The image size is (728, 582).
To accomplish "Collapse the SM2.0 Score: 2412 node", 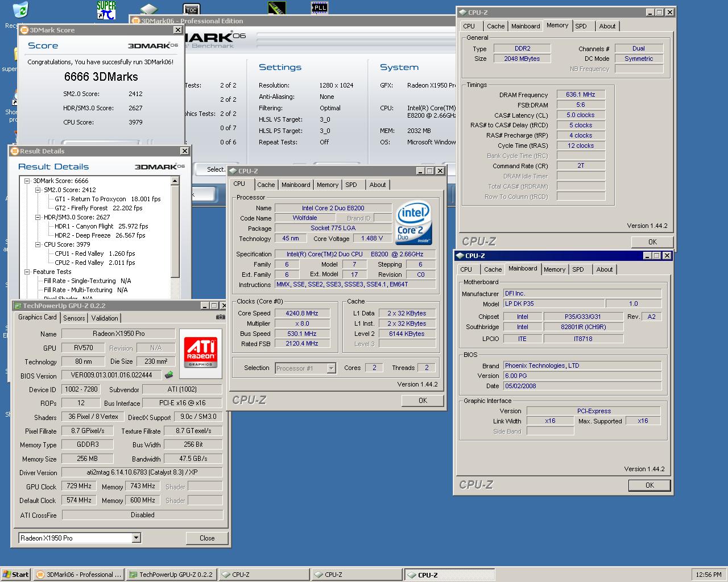I will click(38, 190).
